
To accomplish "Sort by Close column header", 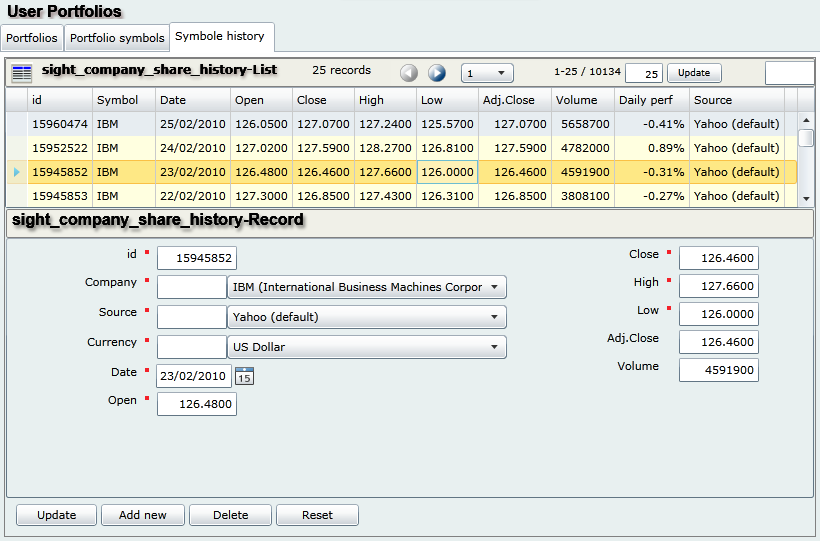I will point(324,100).
